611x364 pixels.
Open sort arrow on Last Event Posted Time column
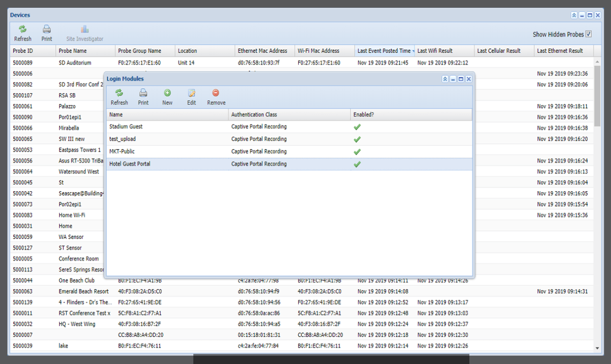tap(413, 51)
